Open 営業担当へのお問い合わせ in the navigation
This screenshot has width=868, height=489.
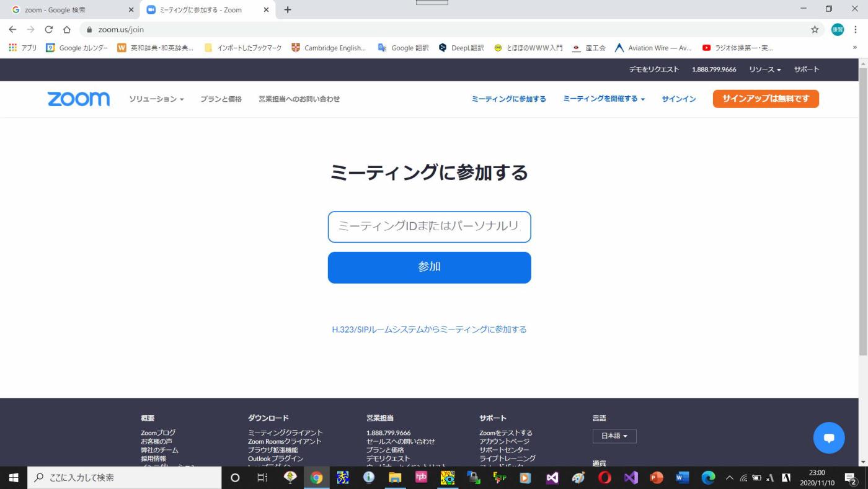299,99
